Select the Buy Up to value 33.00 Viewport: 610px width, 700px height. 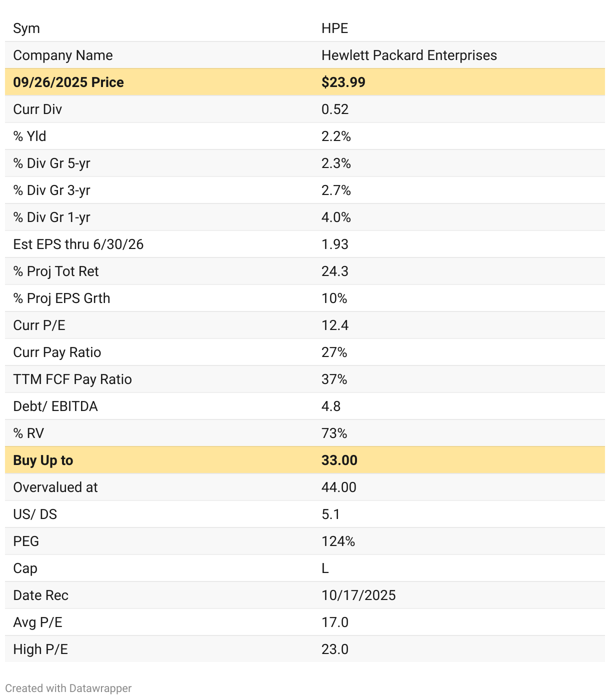pyautogui.click(x=339, y=460)
